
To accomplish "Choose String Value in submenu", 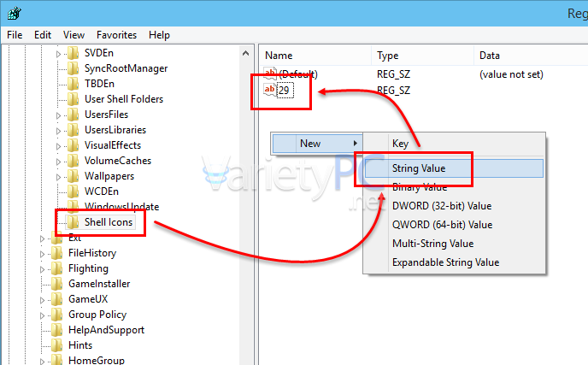I will coord(454,168).
